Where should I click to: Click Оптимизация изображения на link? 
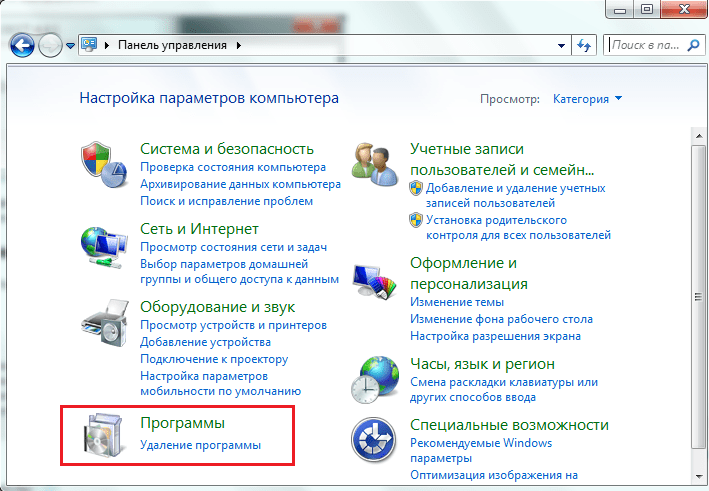point(494,475)
